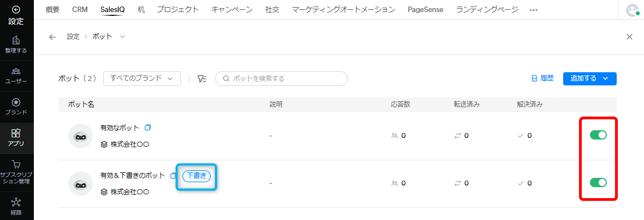The height and width of the screenshot is (220, 644).
Task: Toggle the 有効＆下書きのボット switch
Action: pyautogui.click(x=598, y=183)
